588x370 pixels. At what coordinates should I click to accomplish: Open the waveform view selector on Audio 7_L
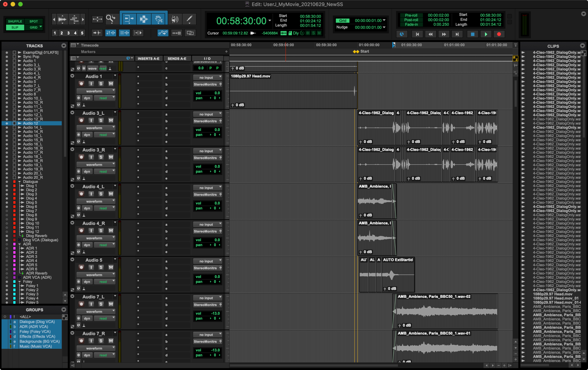tap(95, 311)
